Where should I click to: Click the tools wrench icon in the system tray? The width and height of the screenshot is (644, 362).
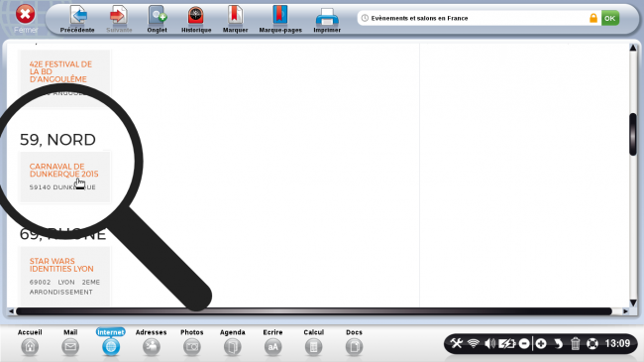(456, 343)
